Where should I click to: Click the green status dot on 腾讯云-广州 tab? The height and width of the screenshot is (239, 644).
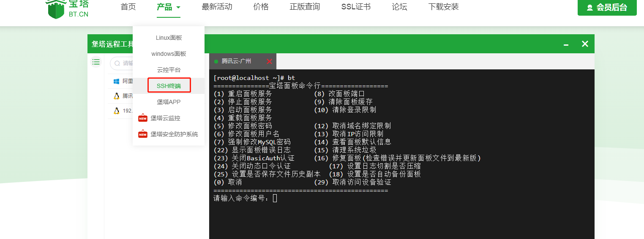tap(216, 61)
